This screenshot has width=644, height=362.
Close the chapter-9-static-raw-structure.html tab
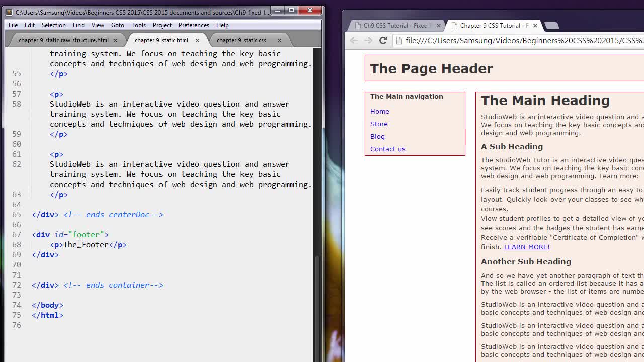point(115,40)
